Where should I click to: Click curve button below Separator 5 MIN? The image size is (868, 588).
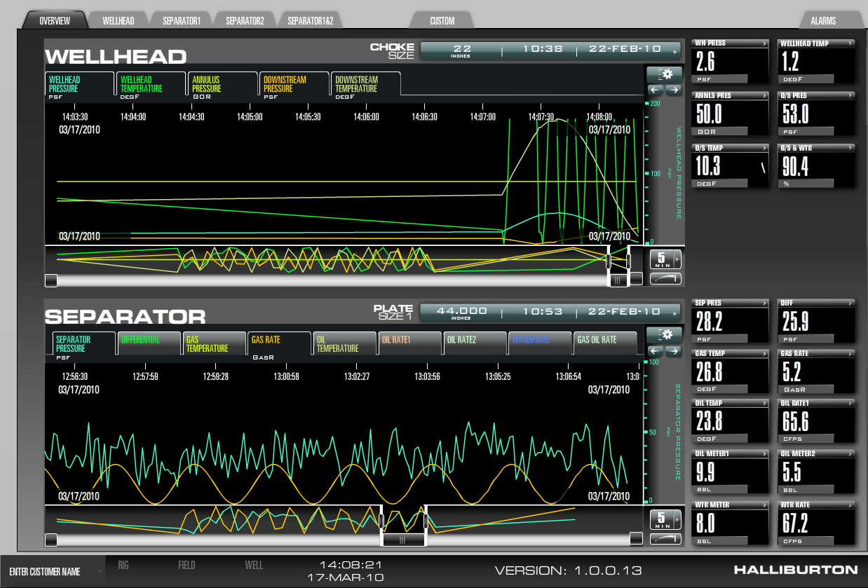click(x=665, y=539)
